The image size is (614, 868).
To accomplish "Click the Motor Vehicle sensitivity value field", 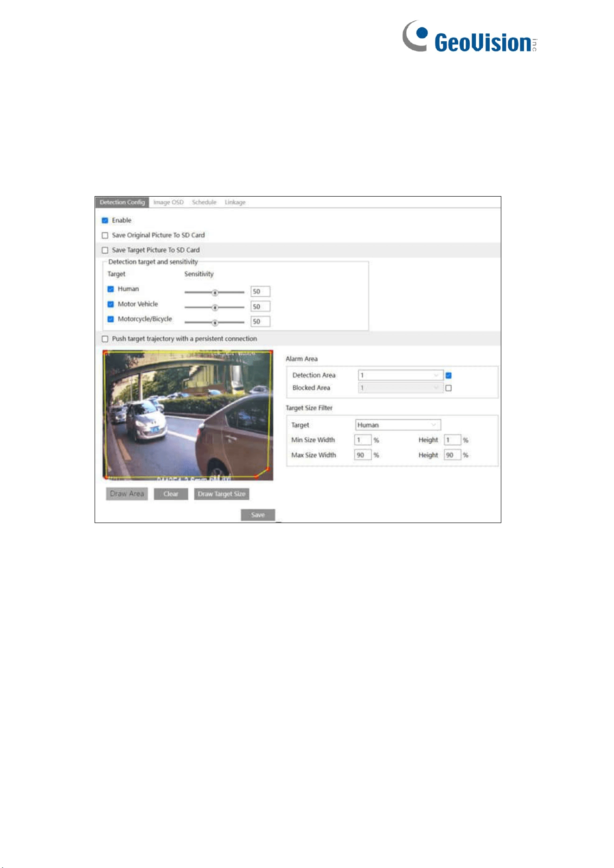I will (260, 306).
